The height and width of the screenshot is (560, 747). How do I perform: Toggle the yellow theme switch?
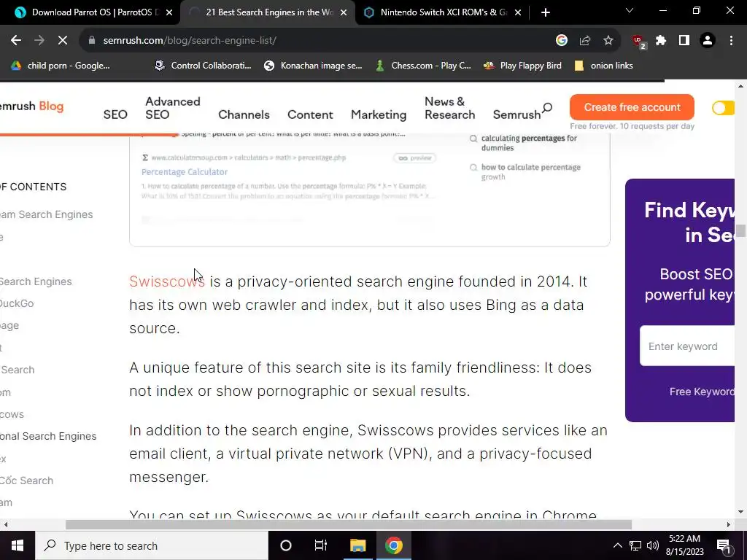click(723, 108)
